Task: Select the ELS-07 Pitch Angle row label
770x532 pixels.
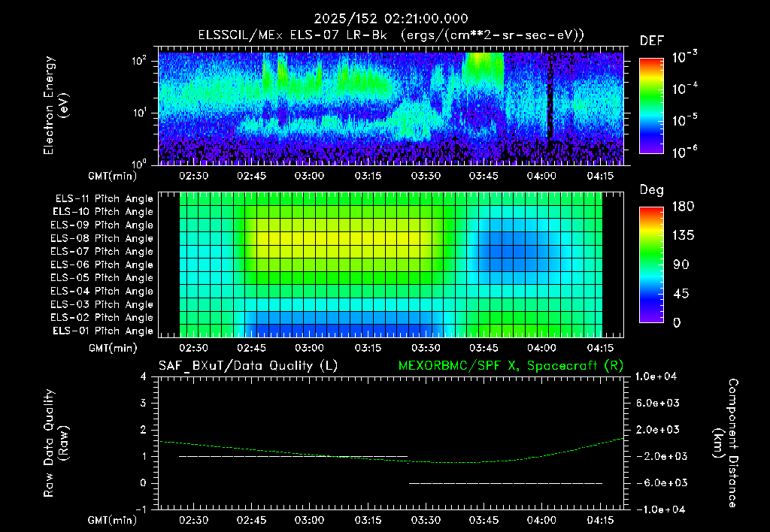Action: coord(102,251)
